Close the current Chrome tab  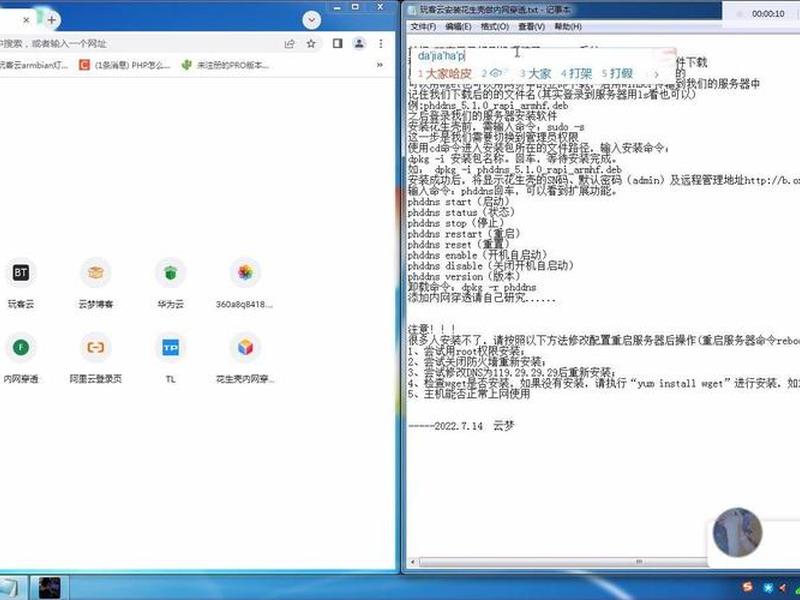tap(27, 20)
